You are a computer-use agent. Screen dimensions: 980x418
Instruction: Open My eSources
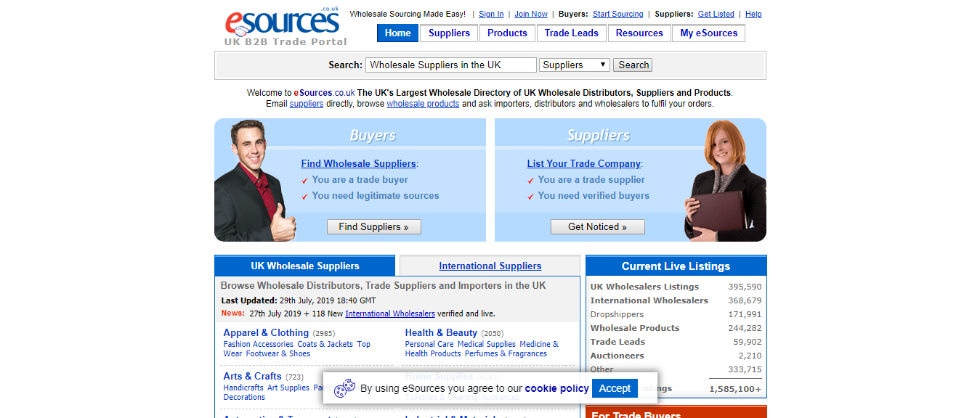point(708,33)
